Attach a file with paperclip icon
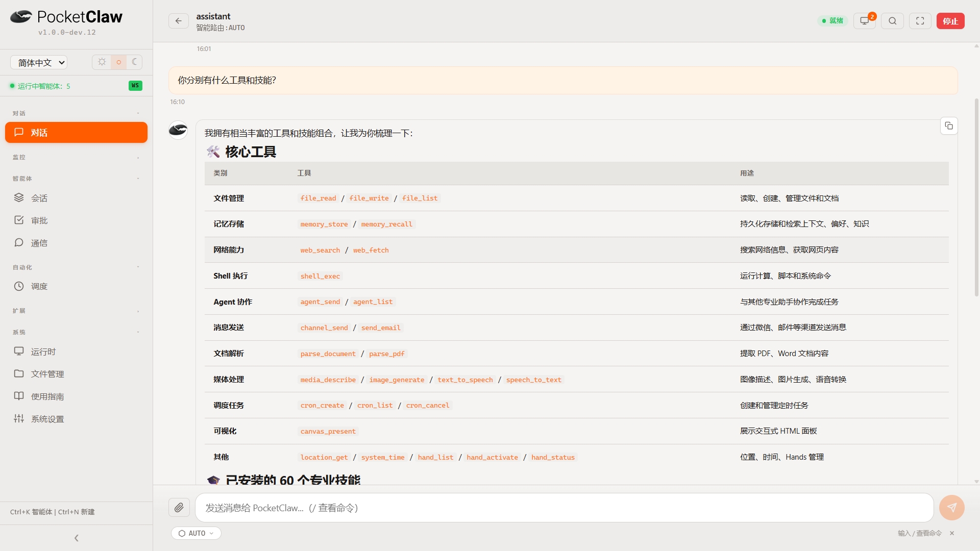 click(x=179, y=508)
